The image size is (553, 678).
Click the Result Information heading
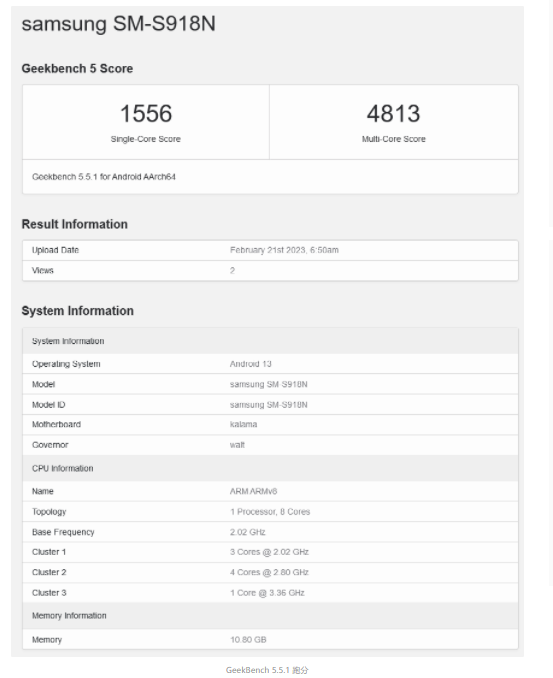tap(75, 224)
